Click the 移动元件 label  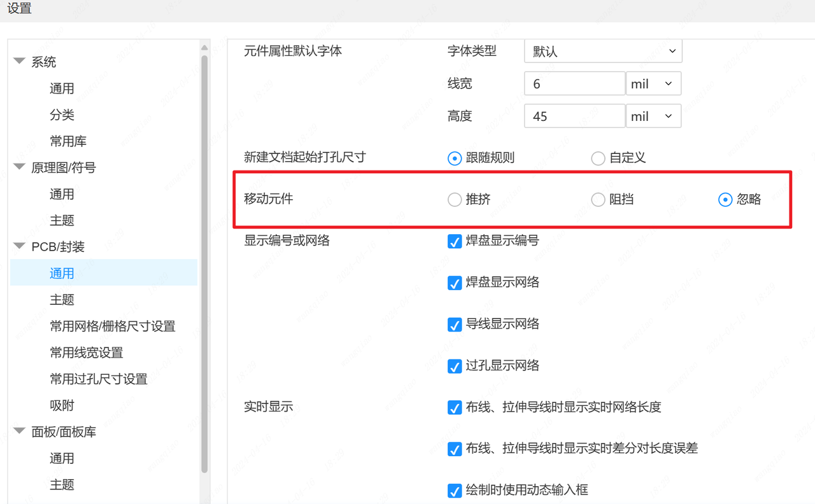point(269,199)
